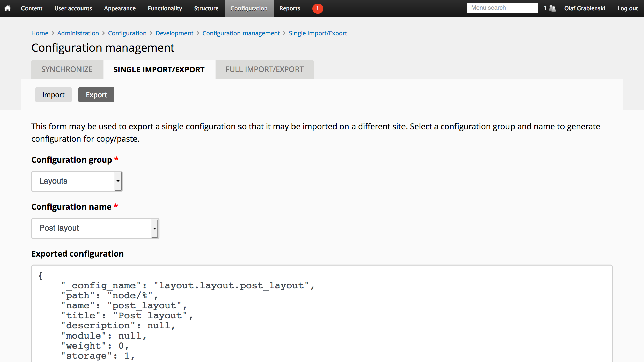
Task: Select the Single Import/Export tab
Action: coord(159,69)
